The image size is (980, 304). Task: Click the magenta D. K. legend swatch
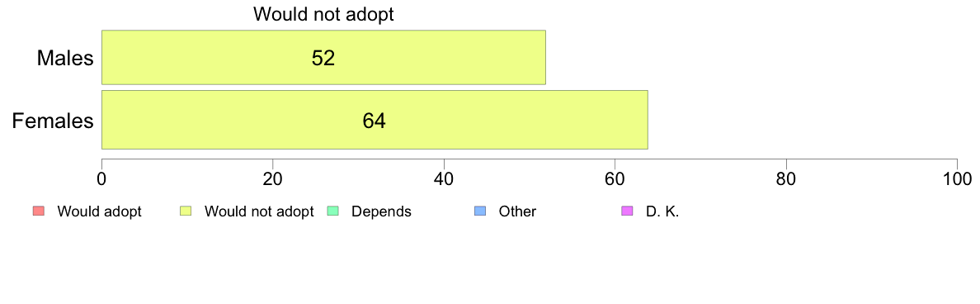(628, 211)
